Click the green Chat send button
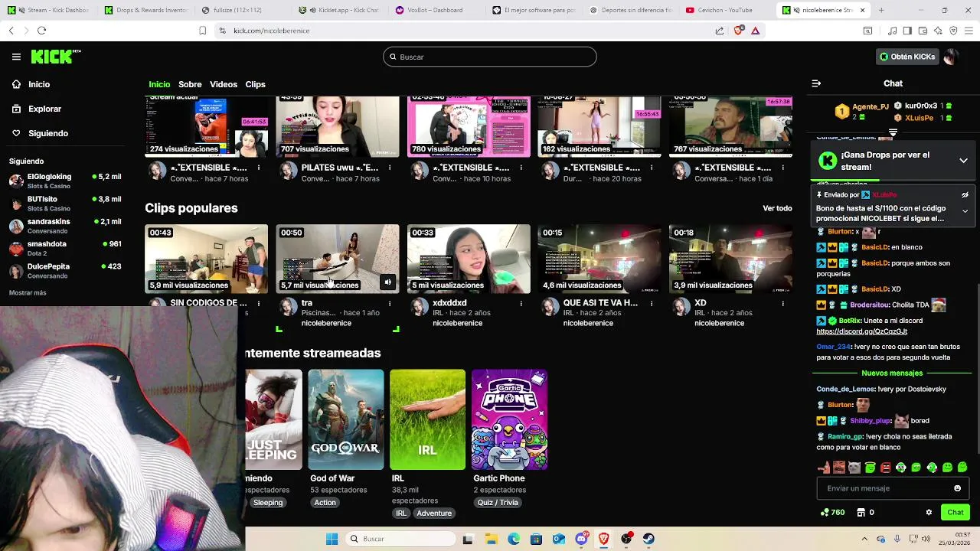The height and width of the screenshot is (551, 980). (x=955, y=513)
